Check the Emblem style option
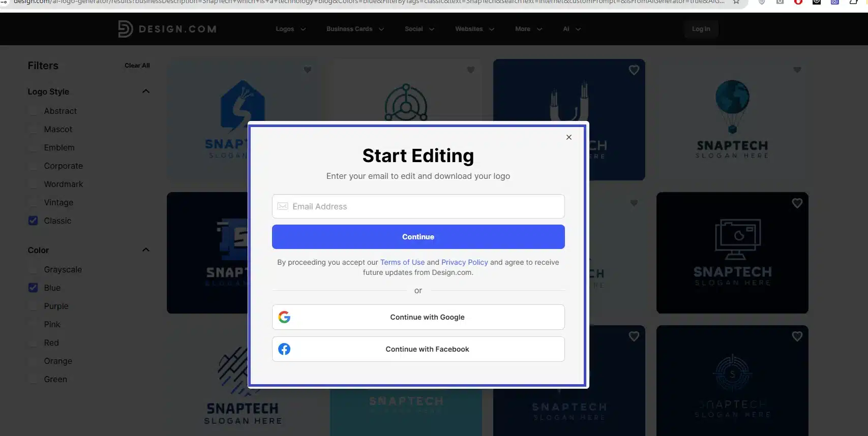Viewport: 868px width, 436px height. pyautogui.click(x=33, y=147)
